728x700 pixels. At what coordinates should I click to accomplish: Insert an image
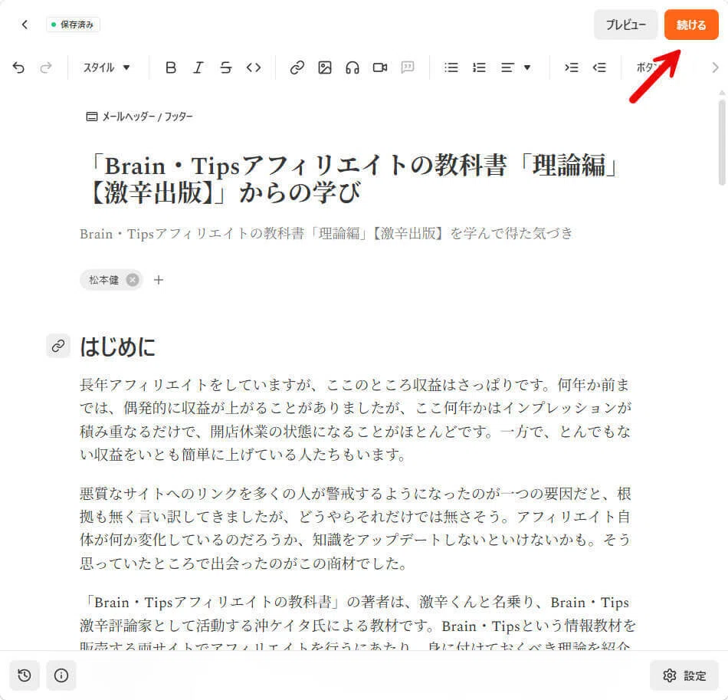coord(325,67)
